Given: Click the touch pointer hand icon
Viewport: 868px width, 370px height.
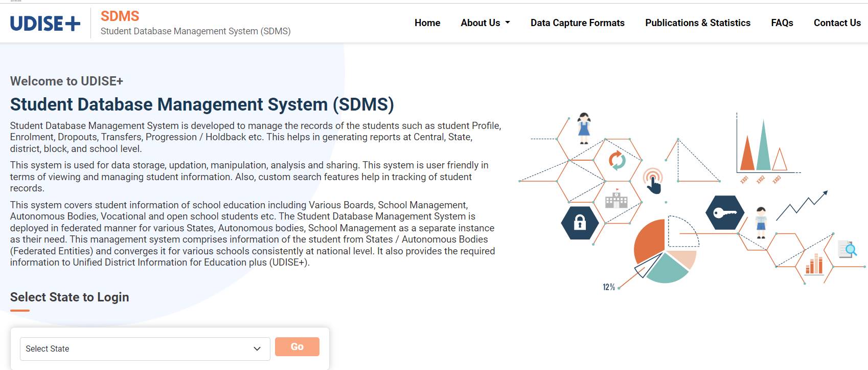Looking at the screenshot, I should point(653,181).
